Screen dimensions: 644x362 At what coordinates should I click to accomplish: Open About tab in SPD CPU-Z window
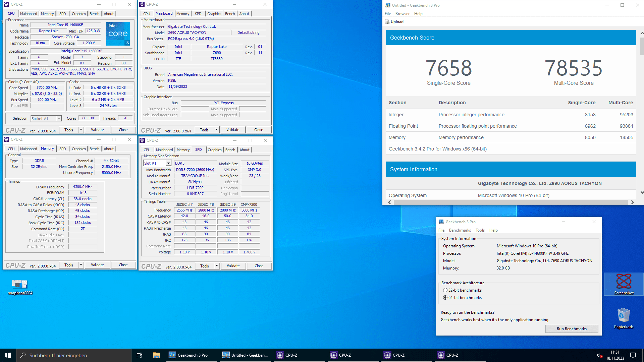coord(245,150)
